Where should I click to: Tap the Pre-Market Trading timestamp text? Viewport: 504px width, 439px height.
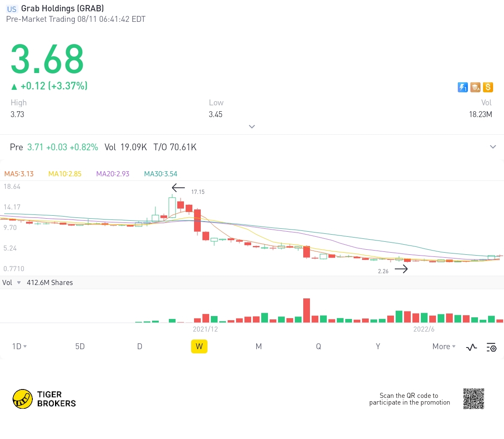pyautogui.click(x=76, y=19)
